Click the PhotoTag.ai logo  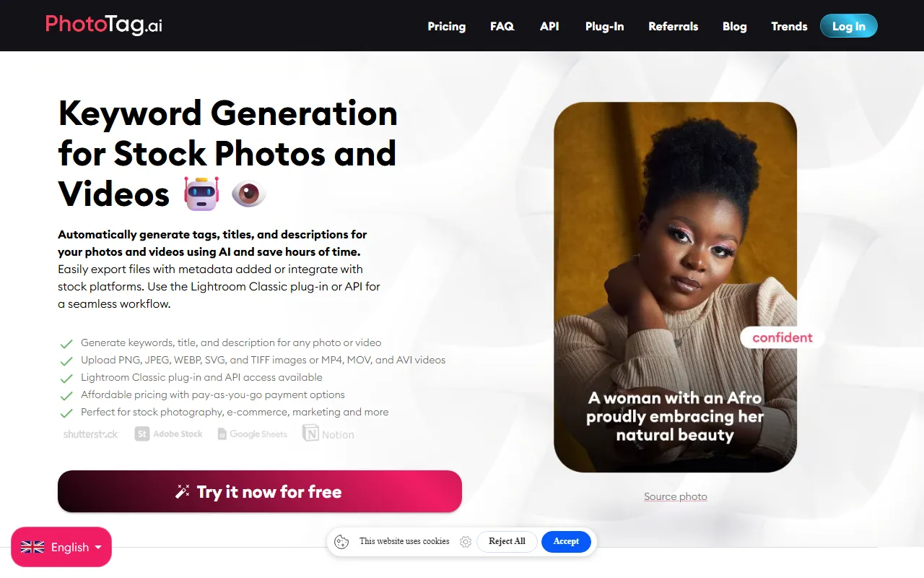click(x=104, y=25)
